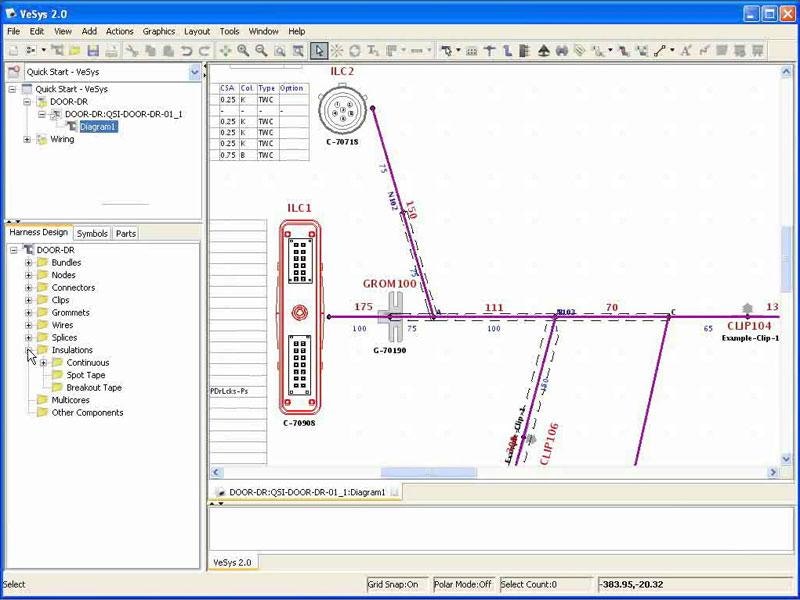Activate the Select arrow pointer tool
Viewport: 800px width, 600px height.
(x=319, y=50)
